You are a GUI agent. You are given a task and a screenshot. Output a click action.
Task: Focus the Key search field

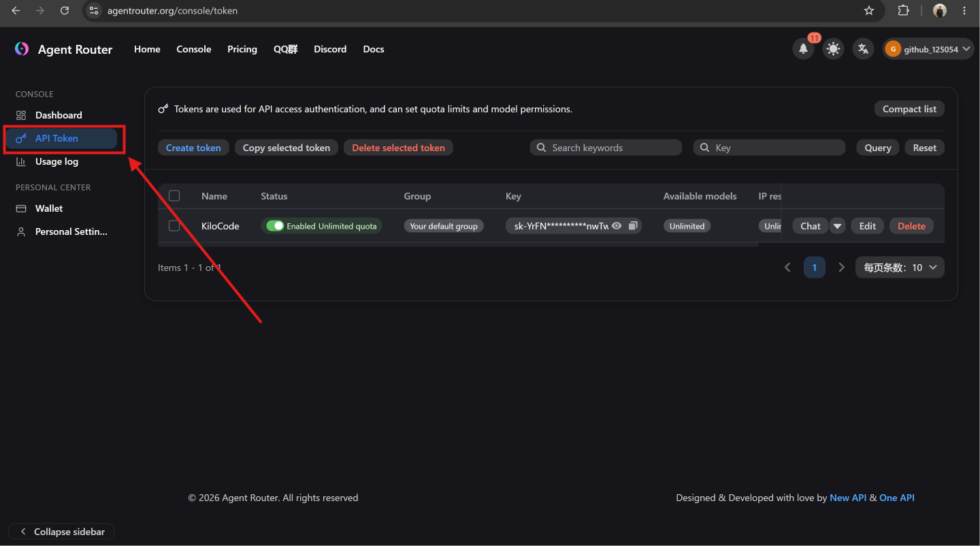(769, 148)
